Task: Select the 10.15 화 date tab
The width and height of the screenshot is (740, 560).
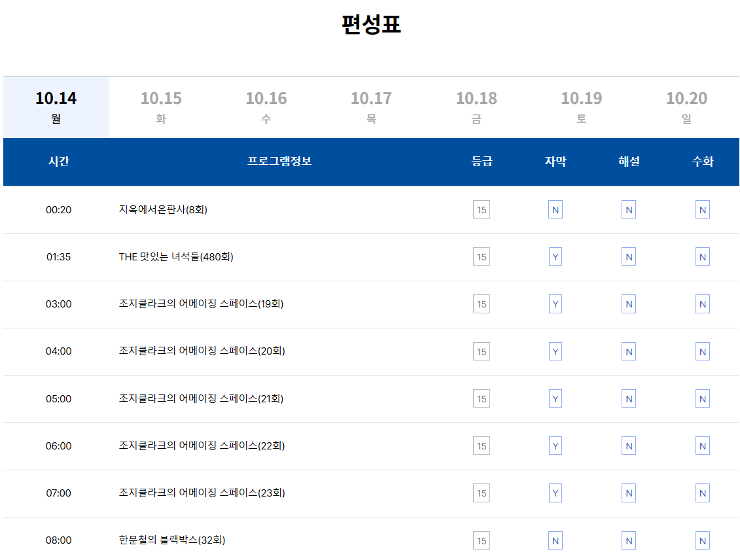Action: [x=160, y=107]
